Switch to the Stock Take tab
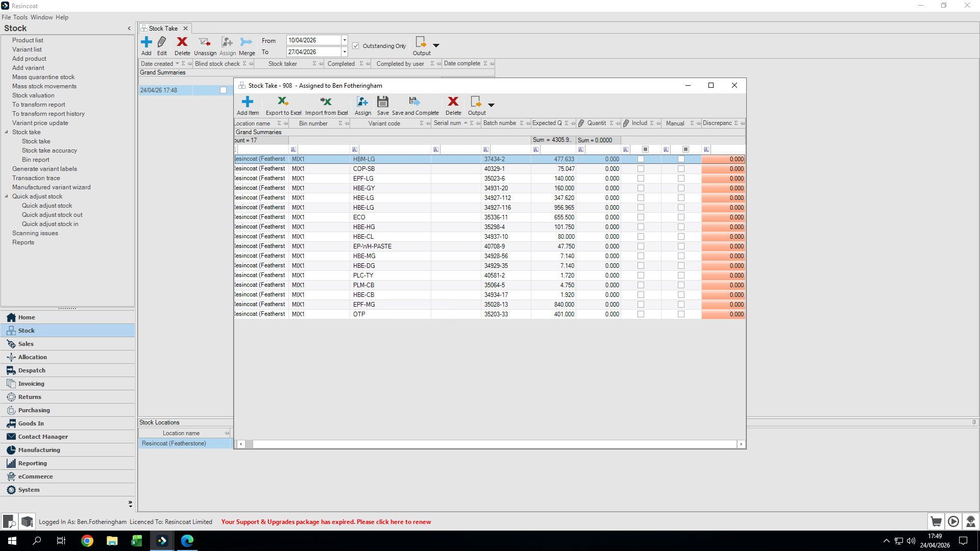 163,29
